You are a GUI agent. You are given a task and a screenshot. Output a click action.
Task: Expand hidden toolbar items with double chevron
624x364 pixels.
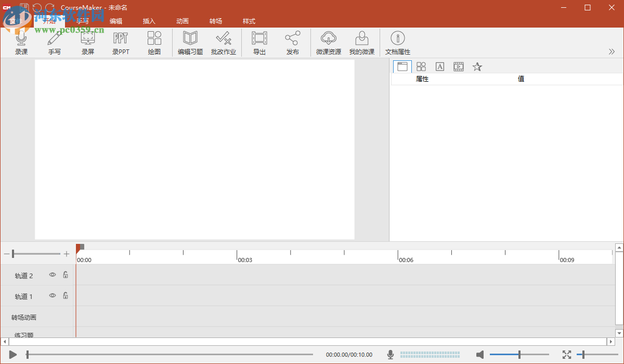coord(612,51)
